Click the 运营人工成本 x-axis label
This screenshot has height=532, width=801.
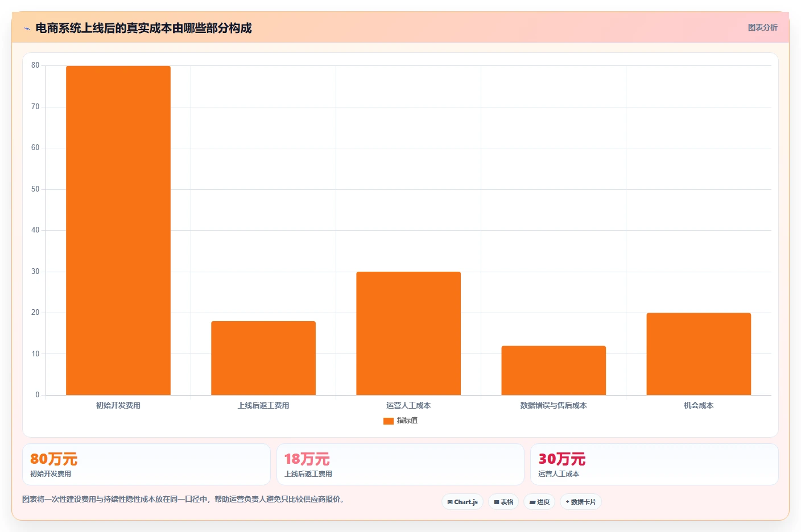408,405
